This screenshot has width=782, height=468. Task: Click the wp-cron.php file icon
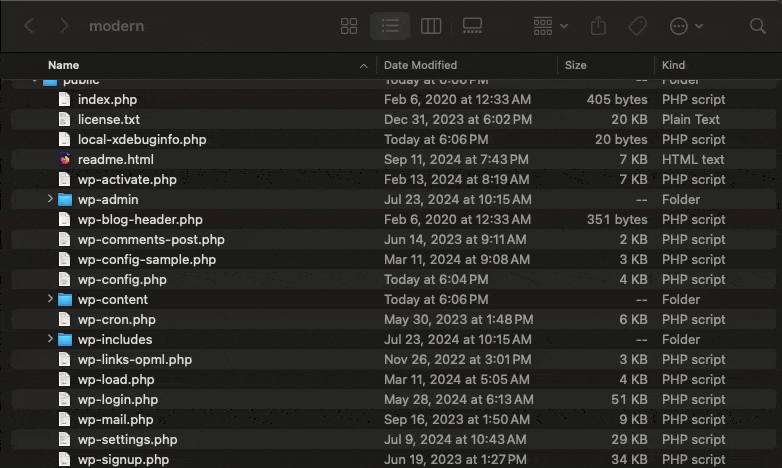64,319
